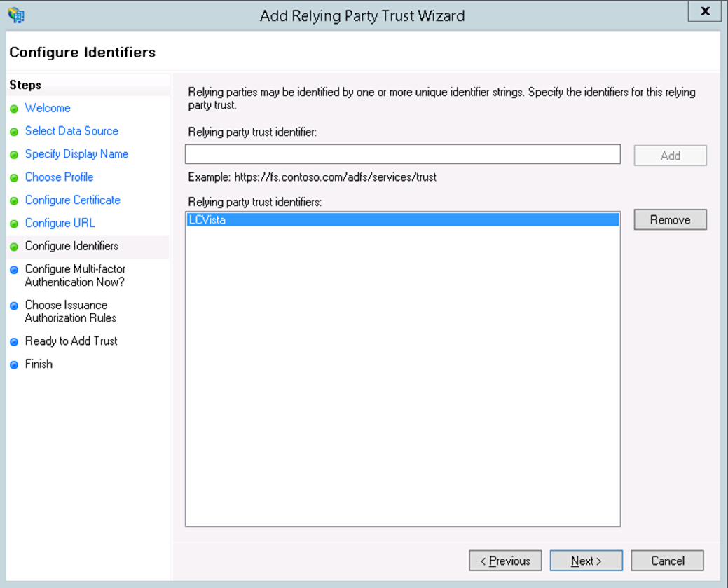Viewport: 728px width, 588px height.
Task: Go back with the Previous button
Action: (504, 561)
